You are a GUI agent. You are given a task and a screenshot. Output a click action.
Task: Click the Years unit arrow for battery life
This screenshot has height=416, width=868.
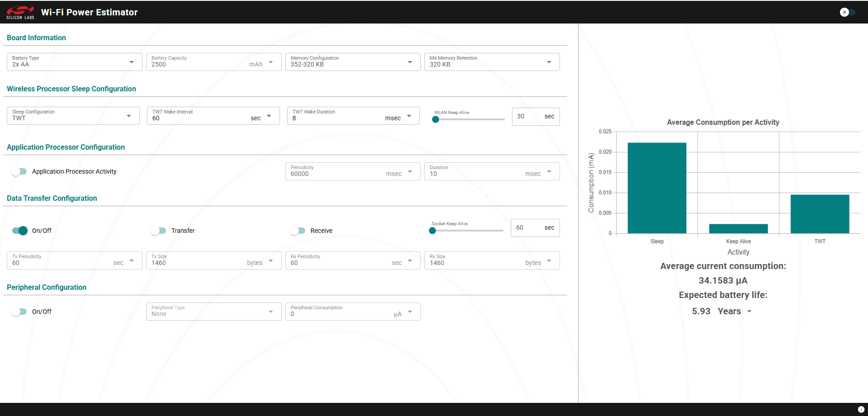(749, 312)
